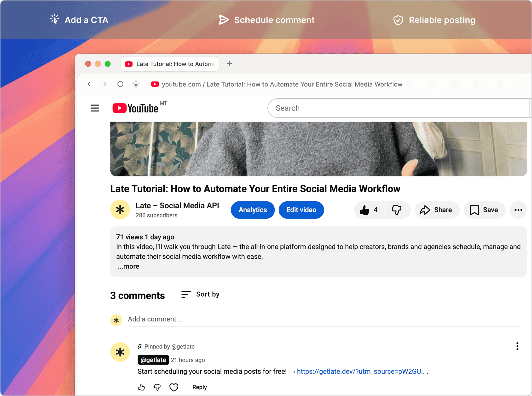Heart the pinned comment
The height and width of the screenshot is (396, 532).
(173, 387)
